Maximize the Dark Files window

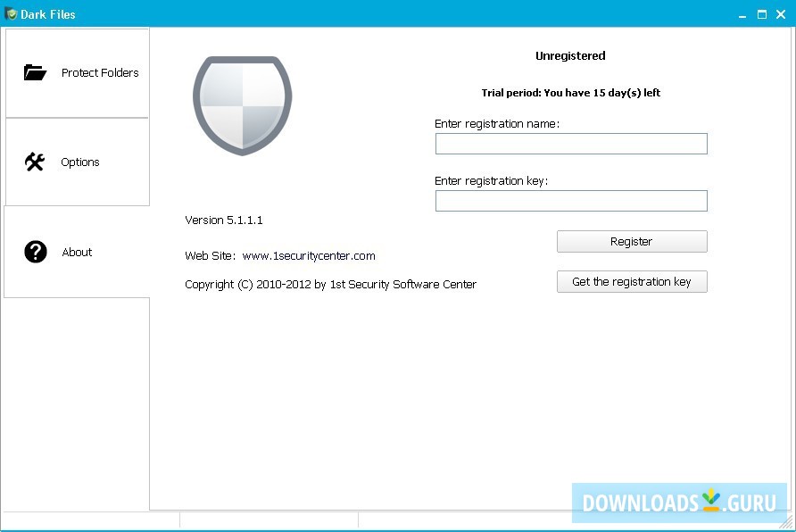(x=762, y=14)
